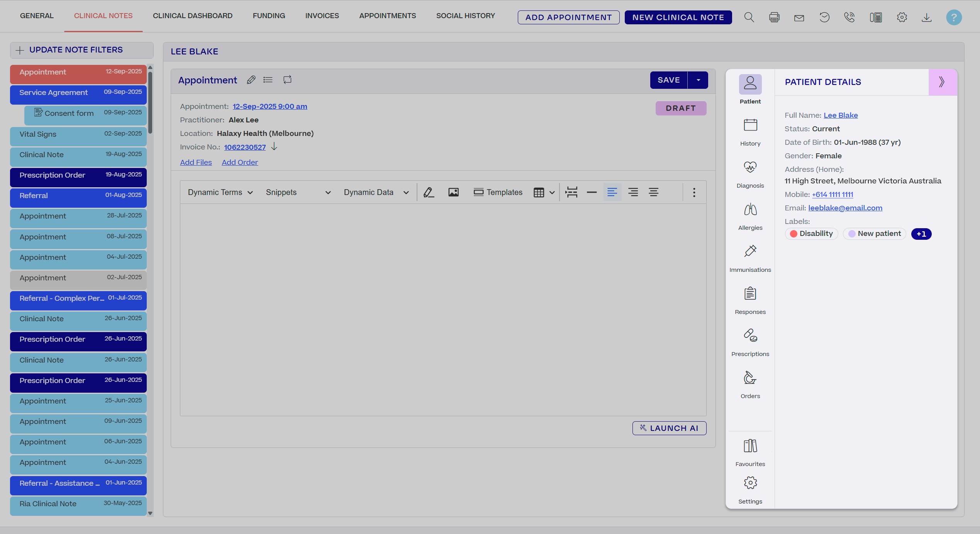Click the Launch AI button
980x534 pixels.
[669, 428]
